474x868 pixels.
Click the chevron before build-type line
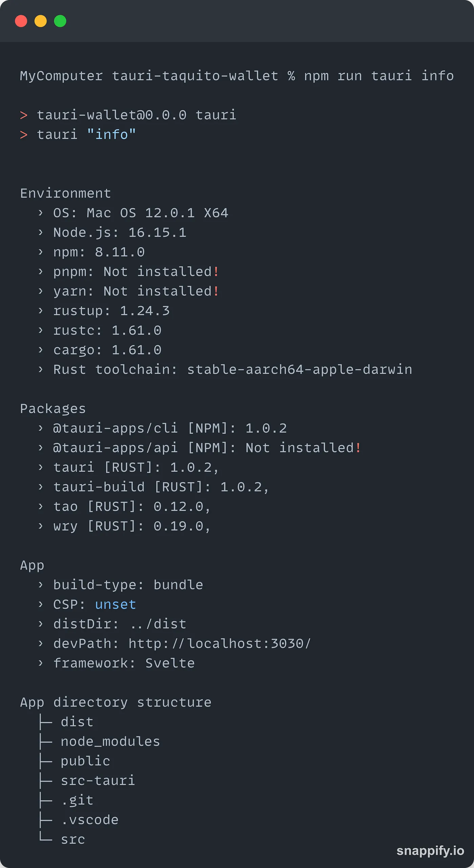[41, 585]
